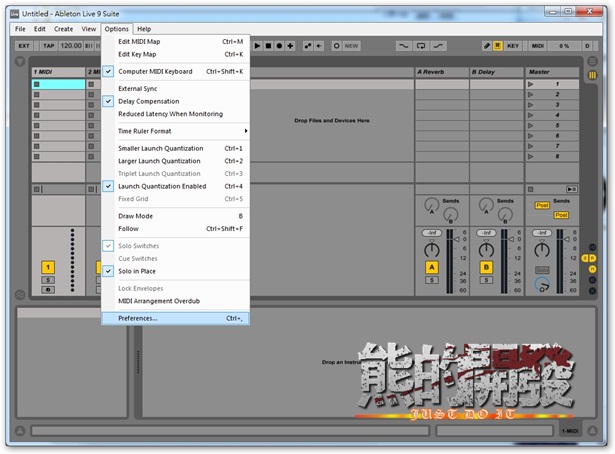The height and width of the screenshot is (454, 615).
Task: Toggle the browser show/hide triangle icon
Action: pyautogui.click(x=20, y=62)
